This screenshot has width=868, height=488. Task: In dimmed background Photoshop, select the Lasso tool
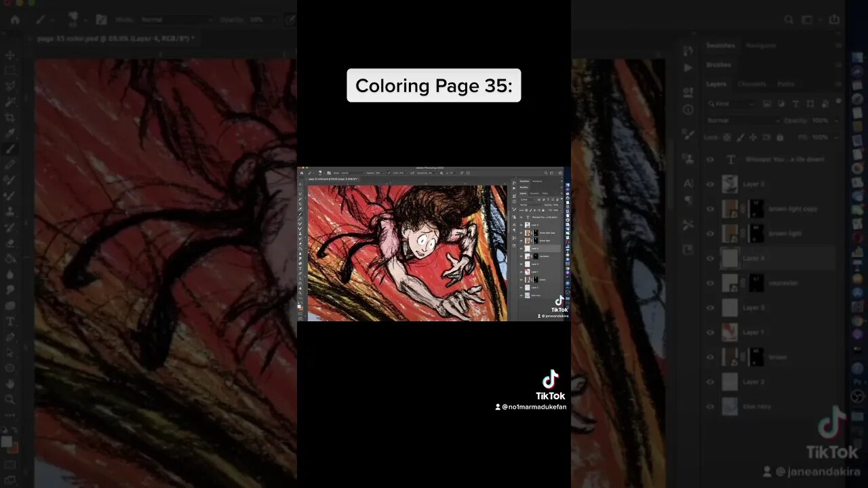pyautogui.click(x=10, y=87)
